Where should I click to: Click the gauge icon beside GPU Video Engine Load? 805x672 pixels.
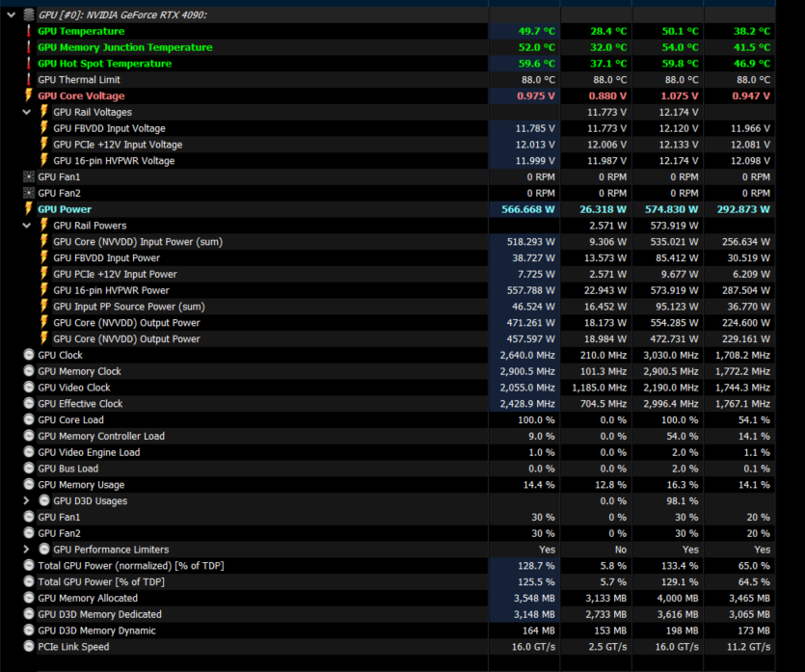[x=29, y=452]
